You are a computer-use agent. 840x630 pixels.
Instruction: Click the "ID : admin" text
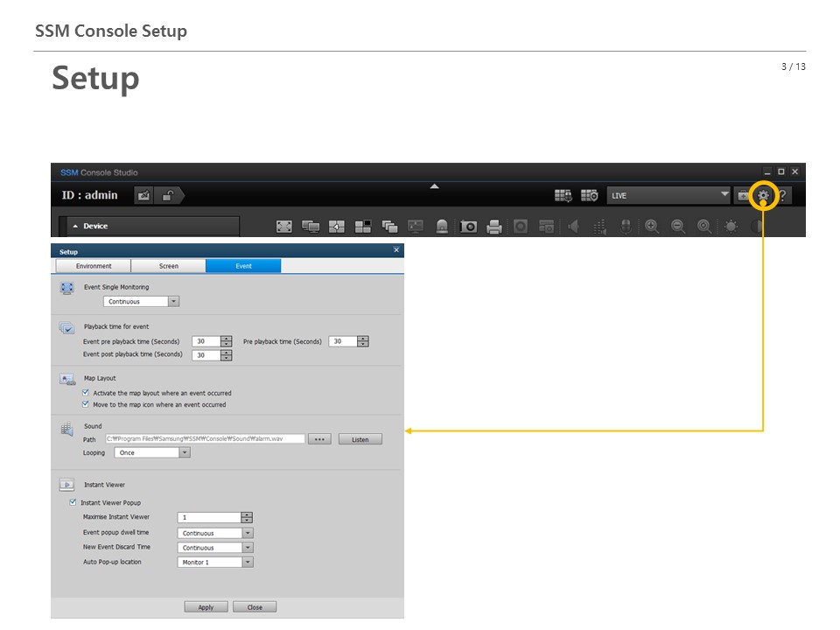pos(89,195)
